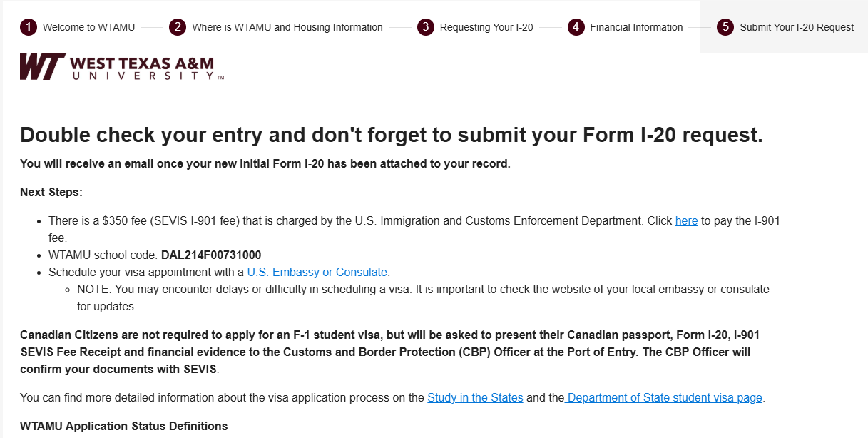Click the 'here' link to pay the I-901 fee
Screen dimensions: 868x438
click(x=686, y=221)
